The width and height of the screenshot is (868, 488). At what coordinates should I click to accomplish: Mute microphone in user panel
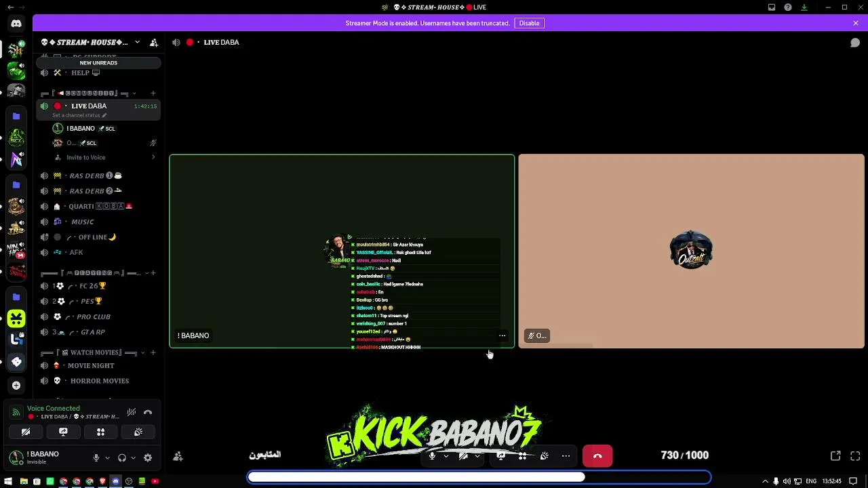point(96,457)
